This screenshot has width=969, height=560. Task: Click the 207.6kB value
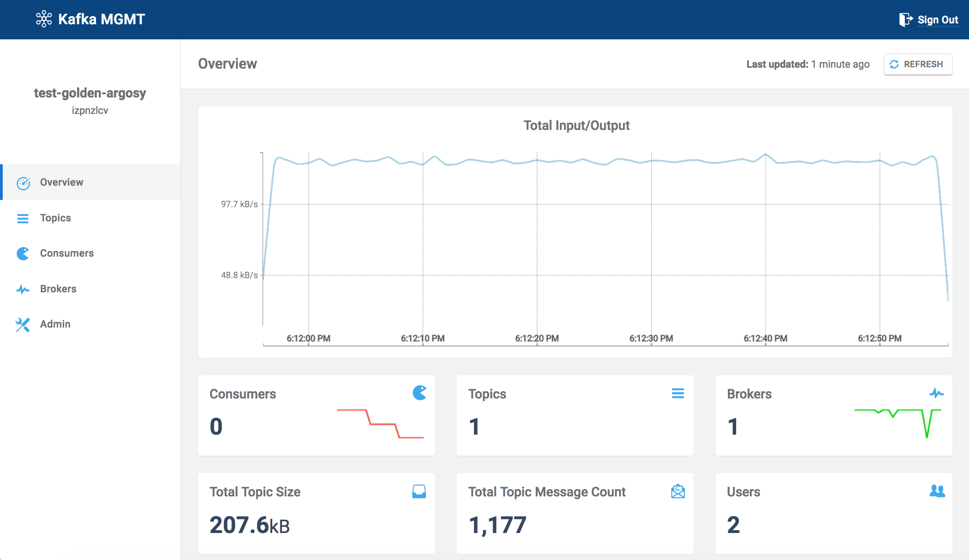tap(250, 525)
